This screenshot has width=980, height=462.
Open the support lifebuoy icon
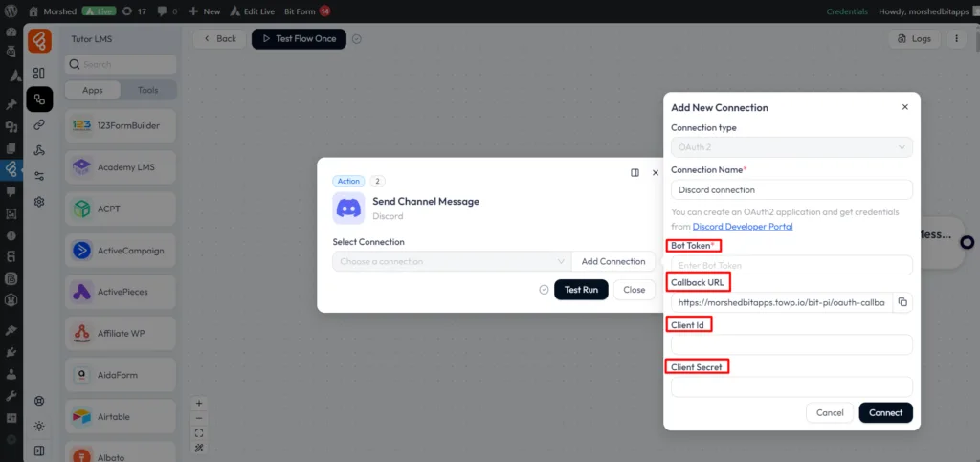(38, 401)
